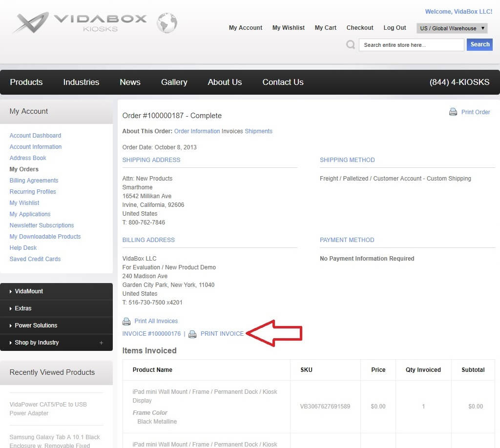Click the Black Metalline frame color text
Image resolution: width=500 pixels, height=448 pixels.
157,422
